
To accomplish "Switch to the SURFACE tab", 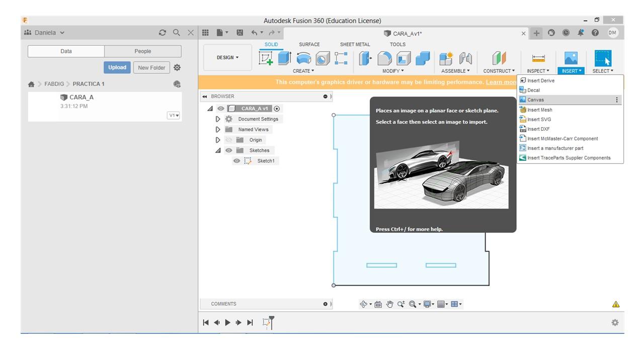I will point(309,44).
